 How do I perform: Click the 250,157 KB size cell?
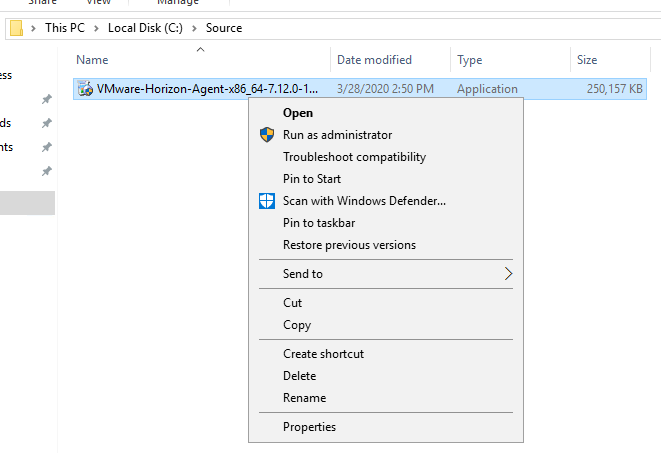tap(615, 89)
